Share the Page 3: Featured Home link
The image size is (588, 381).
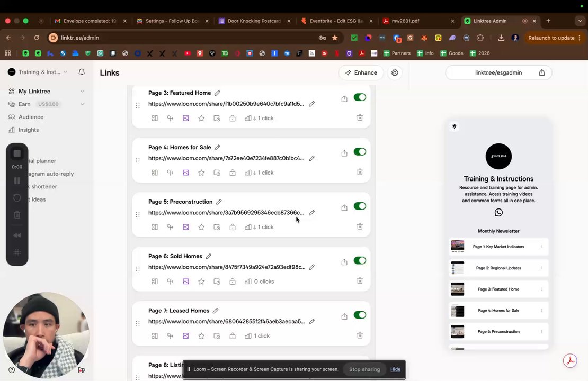pos(344,99)
